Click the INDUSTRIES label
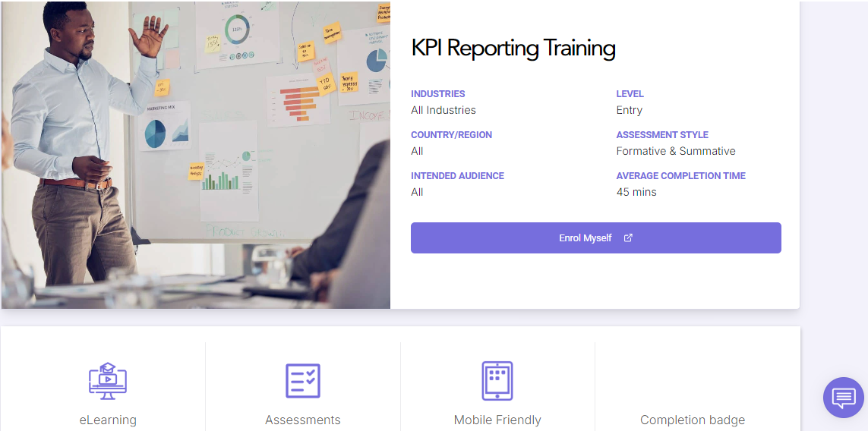The width and height of the screenshot is (868, 431). pyautogui.click(x=438, y=94)
